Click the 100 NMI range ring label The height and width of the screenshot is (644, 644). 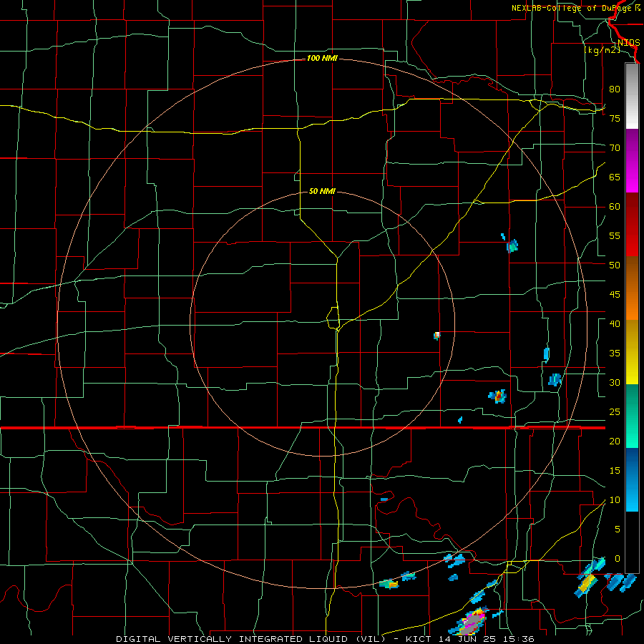[322, 59]
